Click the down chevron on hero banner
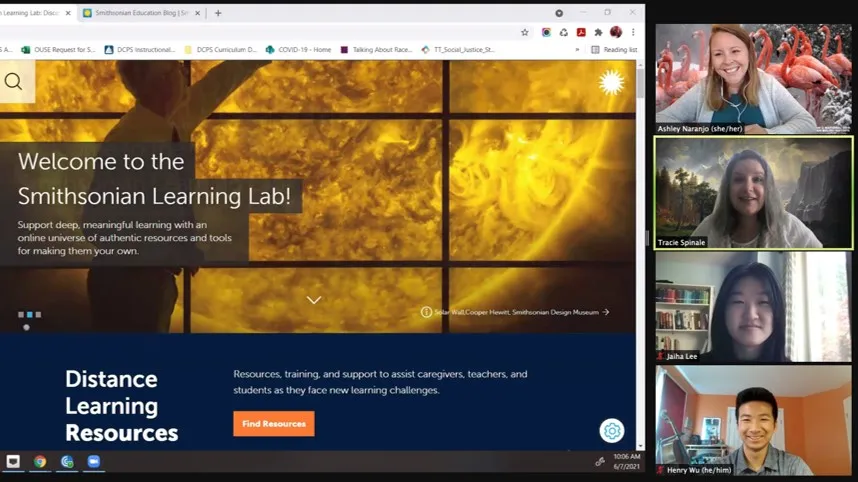This screenshot has width=858, height=482. pyautogui.click(x=314, y=300)
